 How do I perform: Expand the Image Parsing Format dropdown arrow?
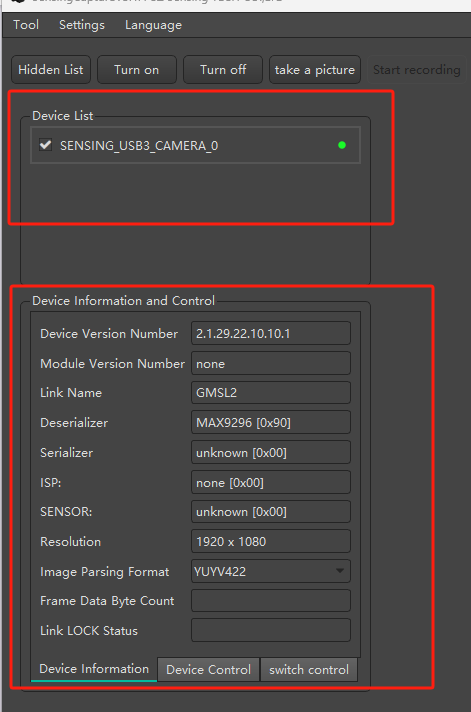(x=339, y=571)
